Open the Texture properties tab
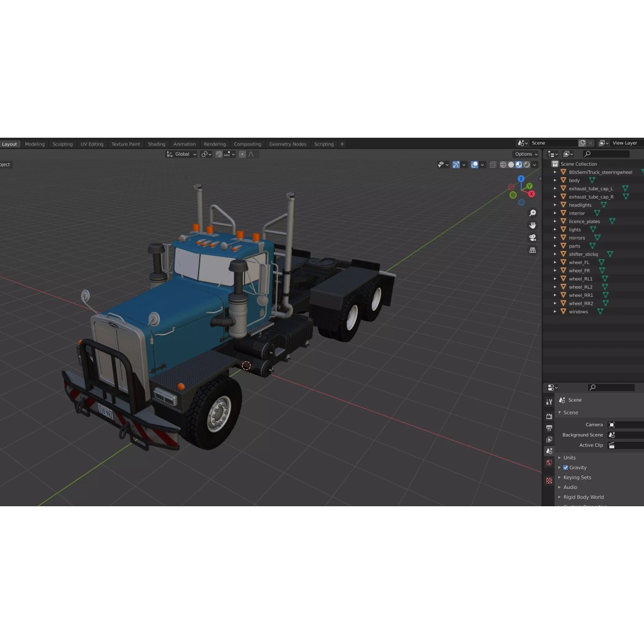 549,480
